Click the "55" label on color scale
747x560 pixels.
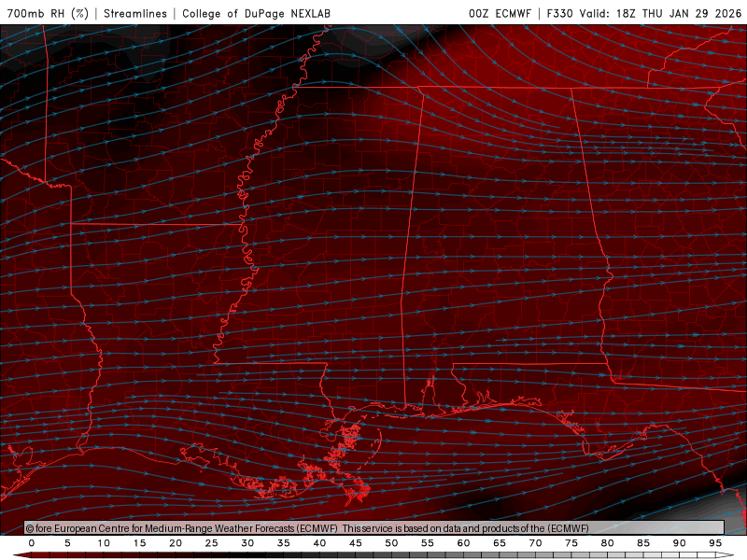pyautogui.click(x=428, y=543)
